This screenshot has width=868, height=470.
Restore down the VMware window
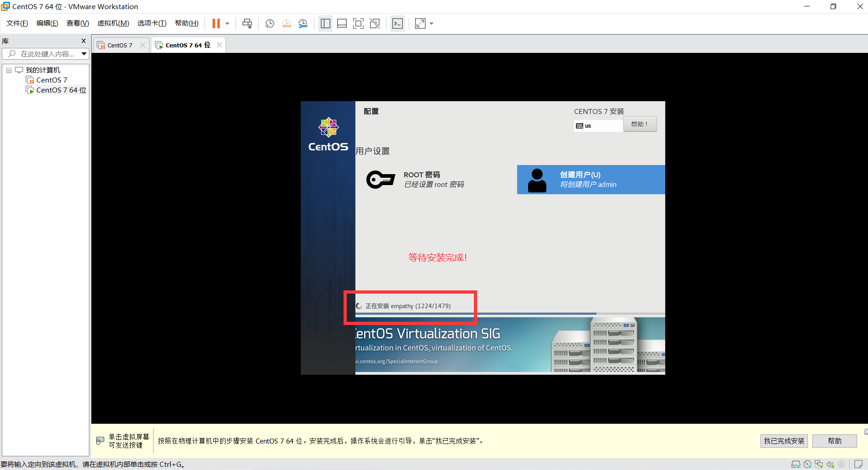(833, 6)
